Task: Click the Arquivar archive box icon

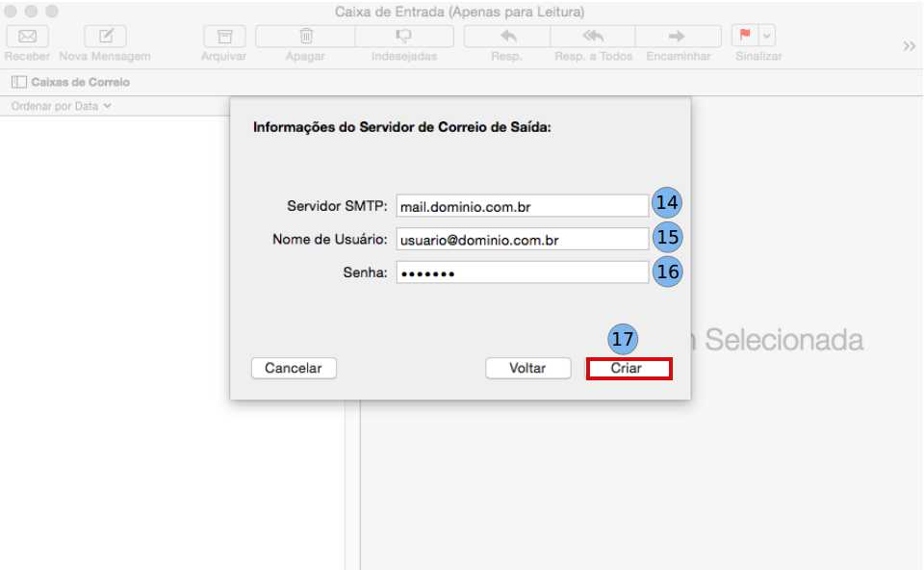Action: pyautogui.click(x=224, y=37)
